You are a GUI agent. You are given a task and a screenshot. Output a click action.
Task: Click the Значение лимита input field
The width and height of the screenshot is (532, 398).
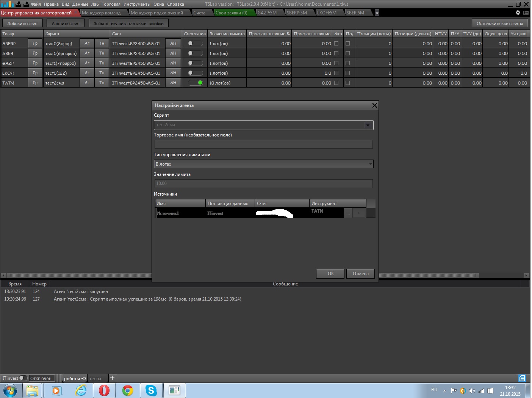[x=264, y=183]
